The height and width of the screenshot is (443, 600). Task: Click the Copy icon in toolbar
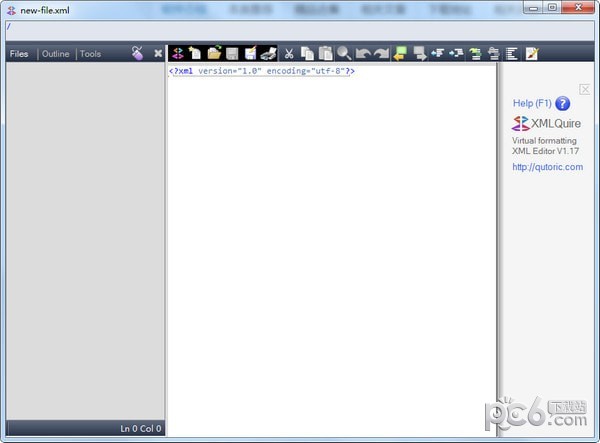coord(307,53)
